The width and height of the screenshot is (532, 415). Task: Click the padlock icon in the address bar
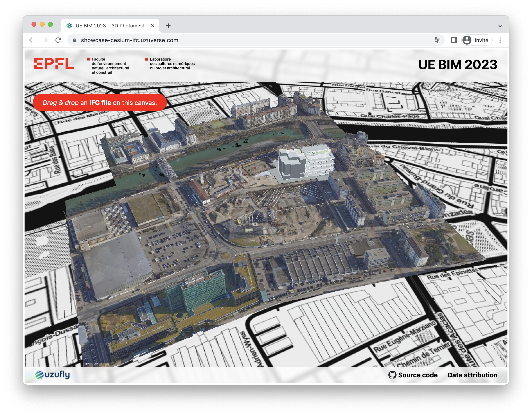tap(74, 40)
